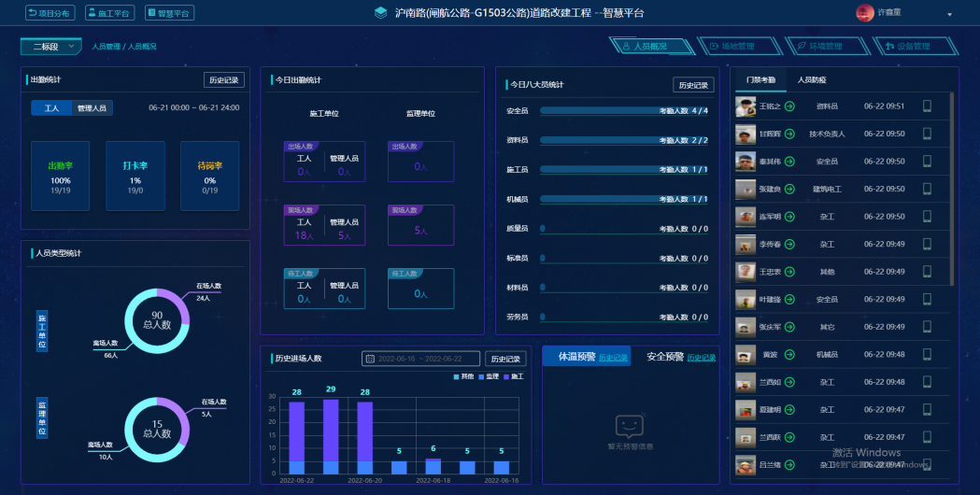Click the no-alert smiley message icon
This screenshot has height=495, width=980.
click(630, 426)
